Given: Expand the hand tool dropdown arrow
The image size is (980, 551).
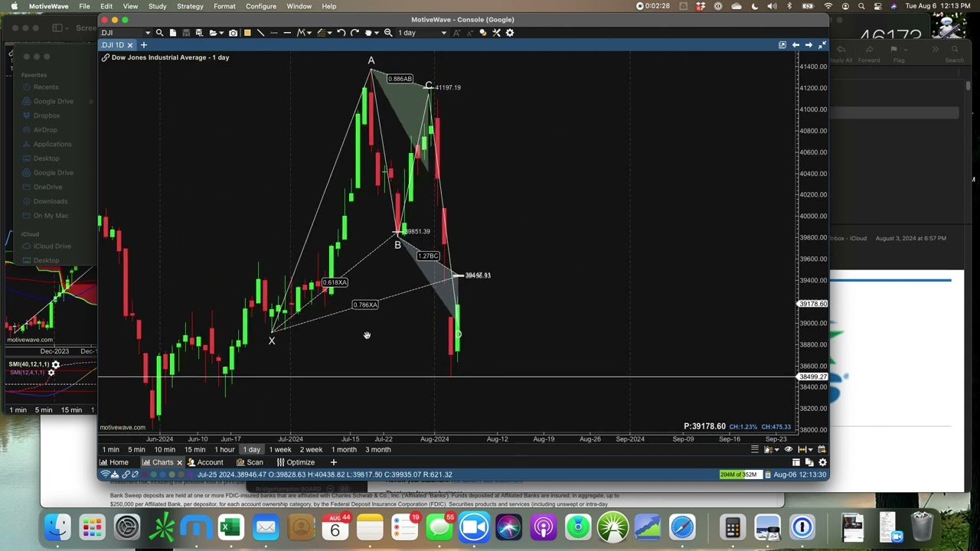Looking at the screenshot, I should (377, 33).
